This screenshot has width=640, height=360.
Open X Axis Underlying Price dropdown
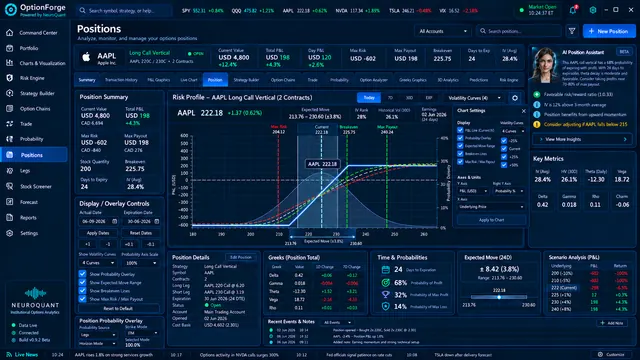pyautogui.click(x=491, y=207)
